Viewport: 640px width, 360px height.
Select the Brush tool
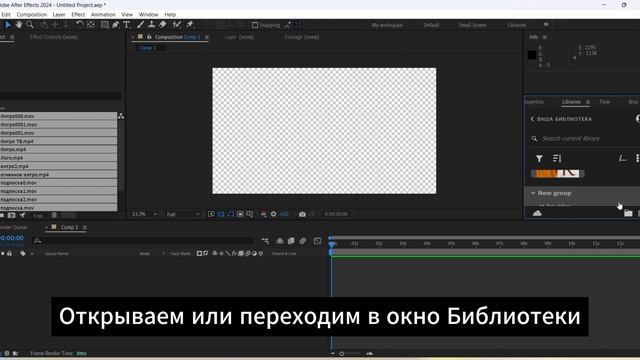141,25
